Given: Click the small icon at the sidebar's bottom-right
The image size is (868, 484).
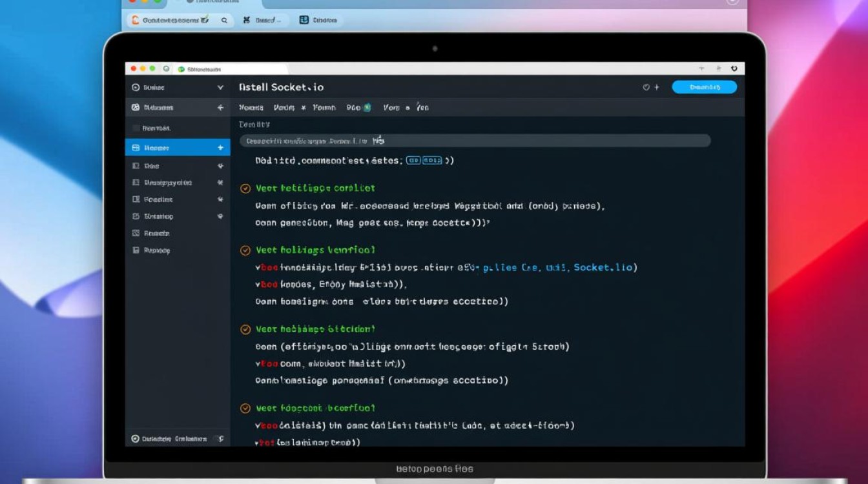Looking at the screenshot, I should pos(220,439).
